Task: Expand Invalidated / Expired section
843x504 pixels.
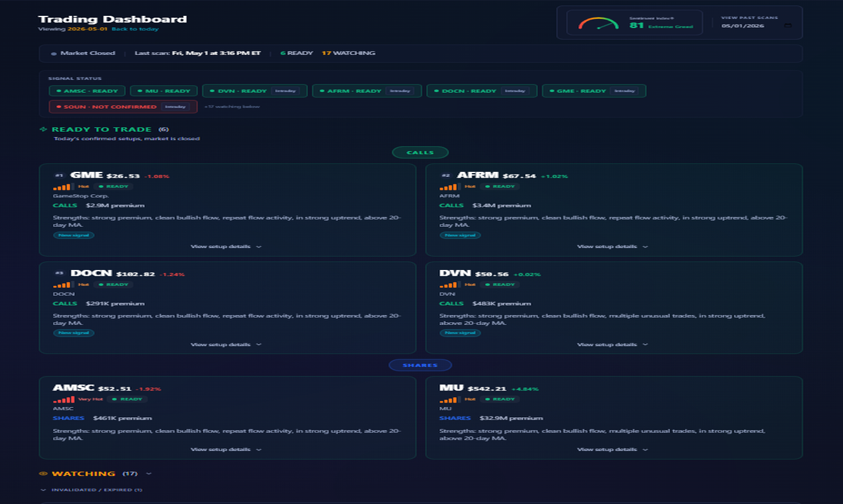Action: [x=92, y=490]
